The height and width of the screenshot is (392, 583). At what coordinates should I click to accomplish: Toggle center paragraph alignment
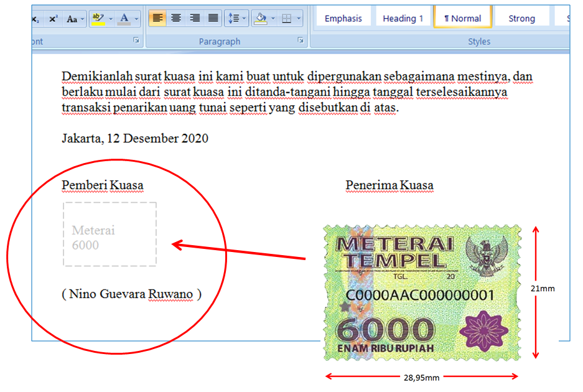click(x=175, y=17)
